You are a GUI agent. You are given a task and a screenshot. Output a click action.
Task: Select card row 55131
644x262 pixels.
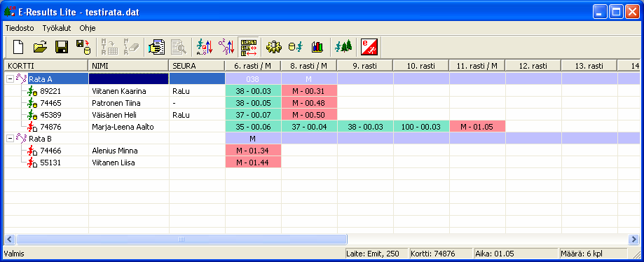322,163
